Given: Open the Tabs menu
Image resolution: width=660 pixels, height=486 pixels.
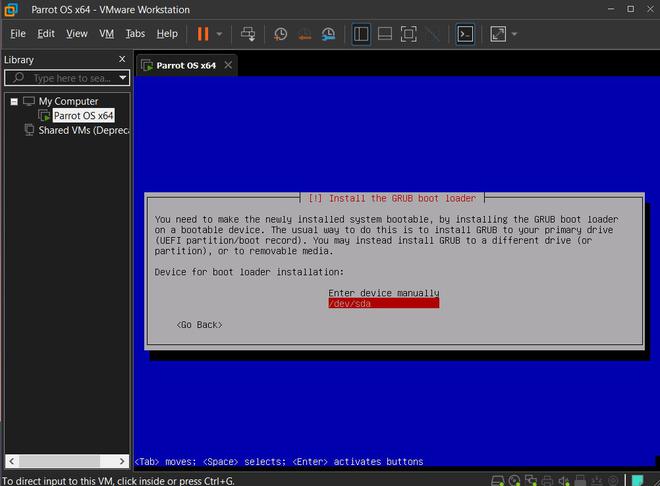Looking at the screenshot, I should click(135, 34).
